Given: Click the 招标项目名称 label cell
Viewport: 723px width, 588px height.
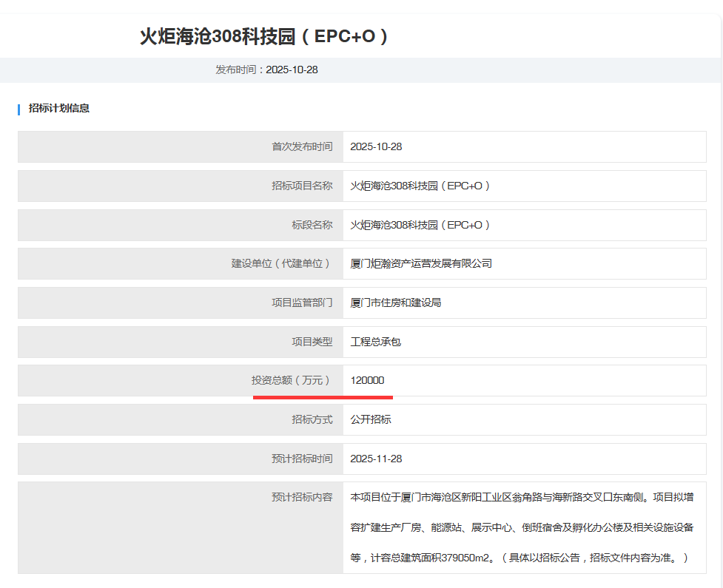Looking at the screenshot, I should coord(302,186).
